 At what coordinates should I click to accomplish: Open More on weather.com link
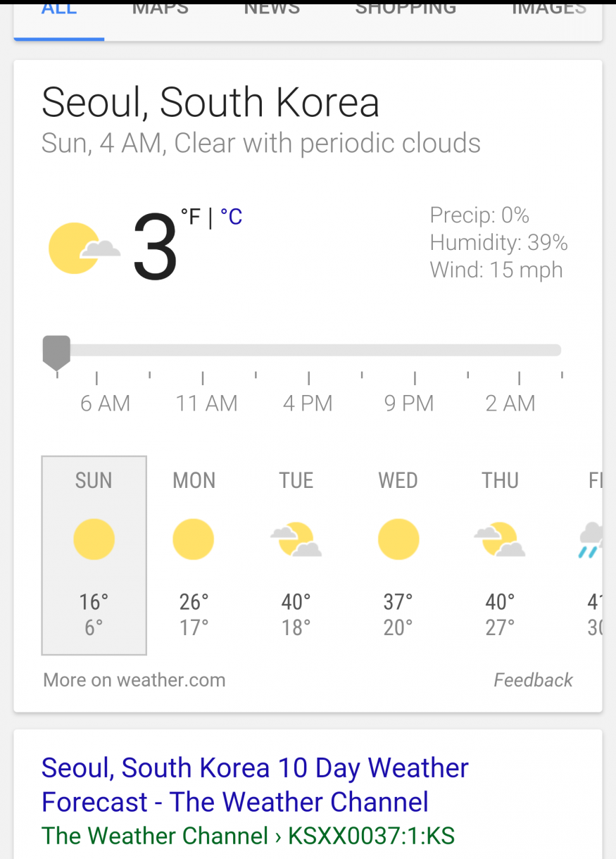(134, 680)
